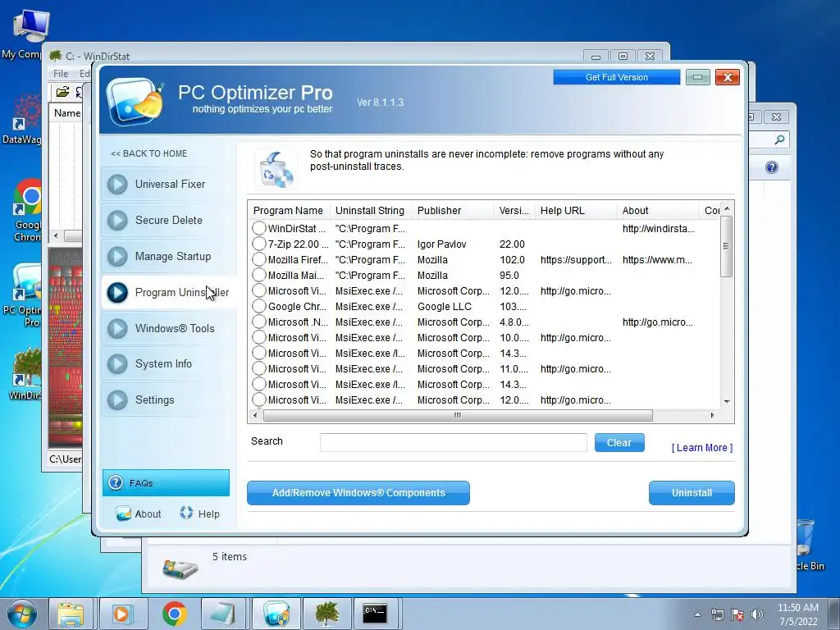Image resolution: width=840 pixels, height=630 pixels.
Task: Open the Windows Start menu
Action: click(x=22, y=614)
